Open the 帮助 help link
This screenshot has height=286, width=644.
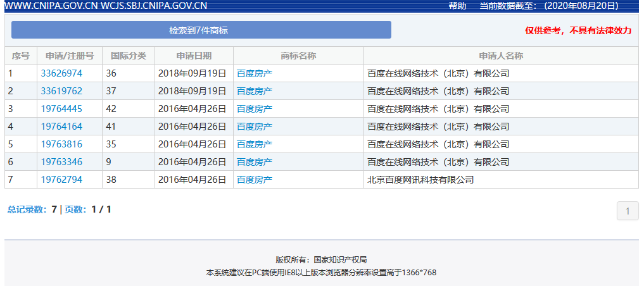pyautogui.click(x=457, y=6)
